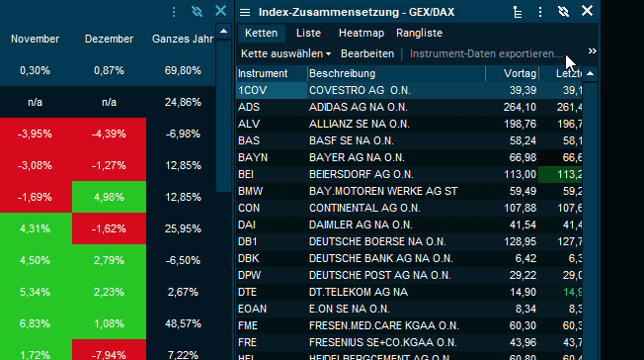Viewport: 644px width, 360px height.
Task: Select the BAS instrument cell
Action: pos(272,141)
